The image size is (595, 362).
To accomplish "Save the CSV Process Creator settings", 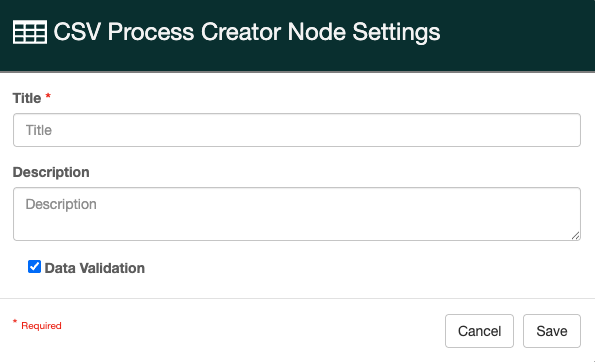I will click(552, 331).
